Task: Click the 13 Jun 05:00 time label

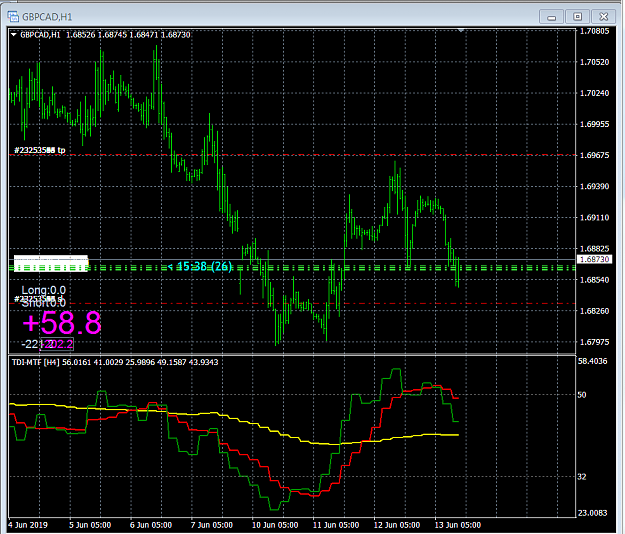Action: (x=458, y=525)
